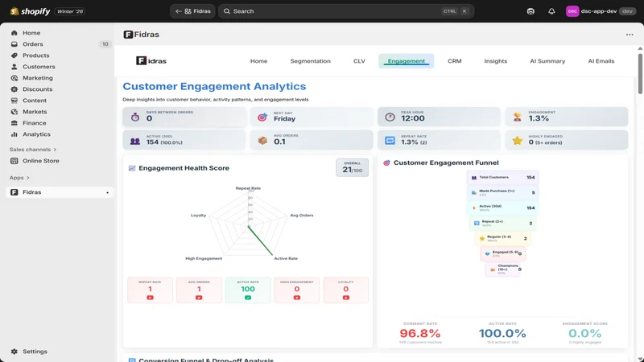This screenshot has width=644, height=362.
Task: Open Online Store channel
Action: coord(41,161)
